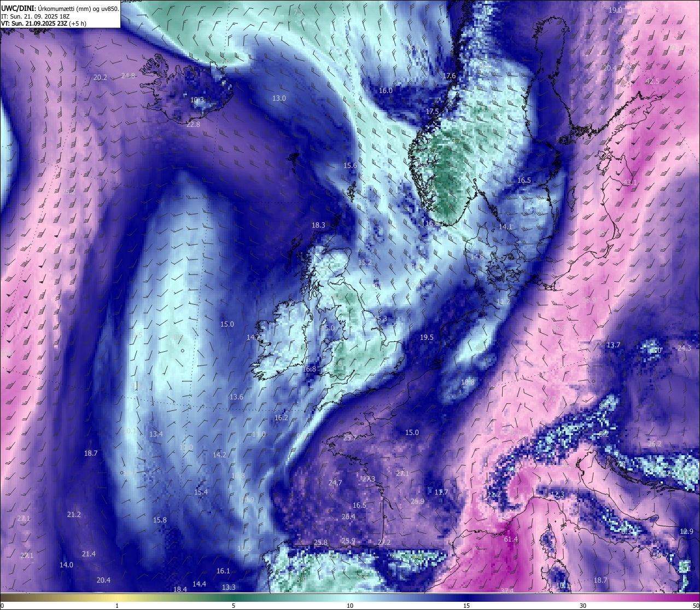
Task: Click the 15.6 value label
Action: click(350, 165)
